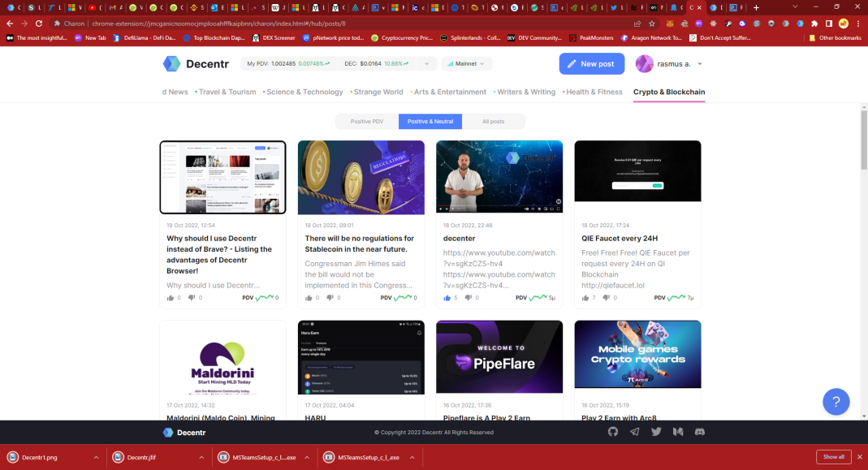Screen dimensions: 868x470
Task: Select the All posts filter
Action: [494, 121]
